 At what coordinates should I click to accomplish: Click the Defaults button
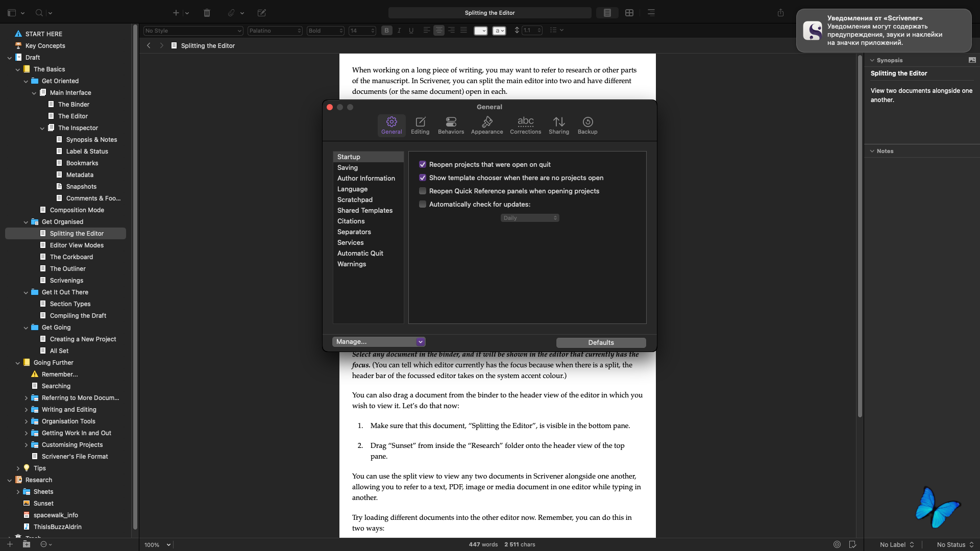point(601,342)
